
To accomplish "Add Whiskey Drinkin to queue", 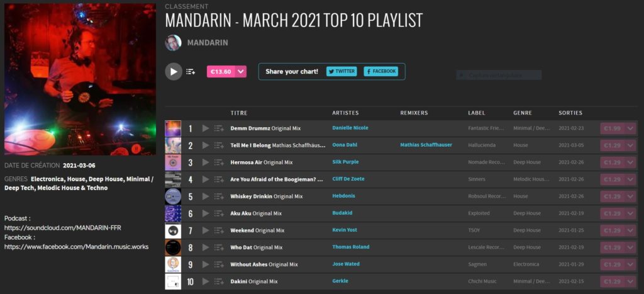I will pos(219,196).
